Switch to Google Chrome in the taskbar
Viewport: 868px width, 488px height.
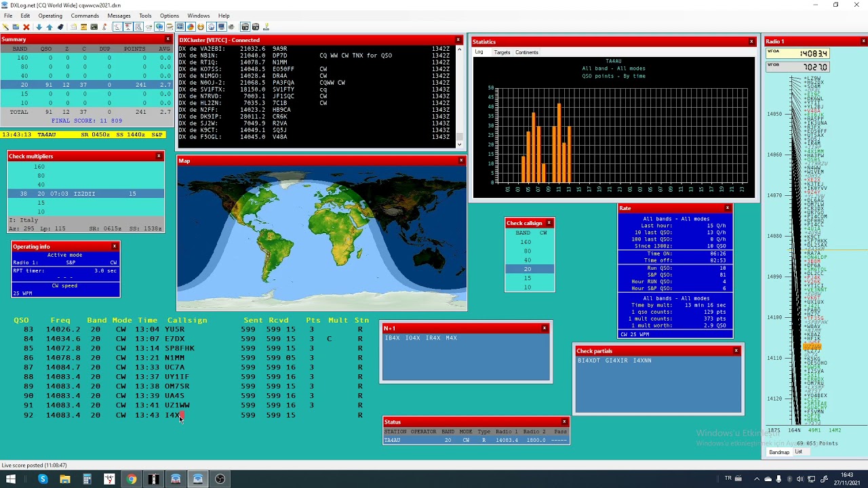[x=132, y=479]
